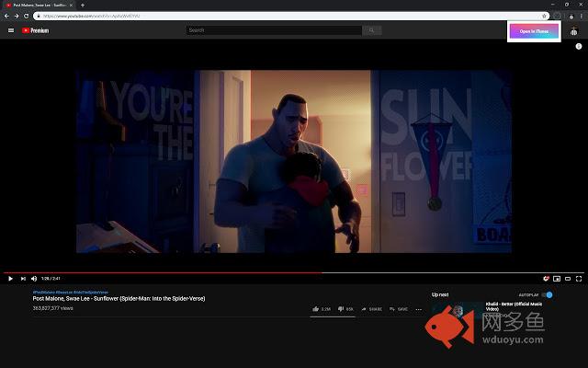The height and width of the screenshot is (368, 588).
Task: Open the YouTube hamburger guide menu
Action: [x=11, y=30]
